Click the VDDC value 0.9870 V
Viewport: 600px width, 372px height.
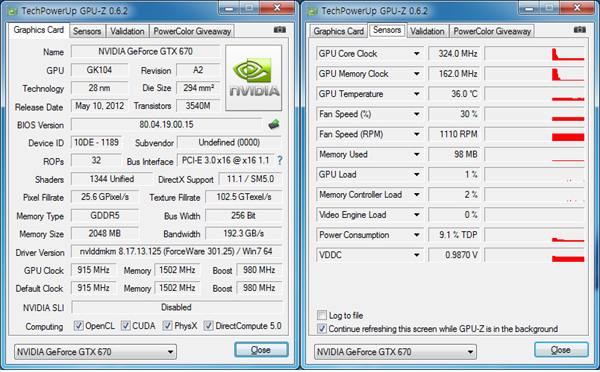point(454,255)
